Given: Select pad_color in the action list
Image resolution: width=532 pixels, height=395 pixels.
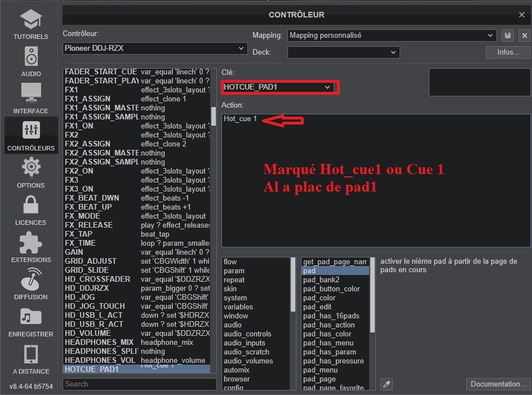Looking at the screenshot, I should [320, 298].
